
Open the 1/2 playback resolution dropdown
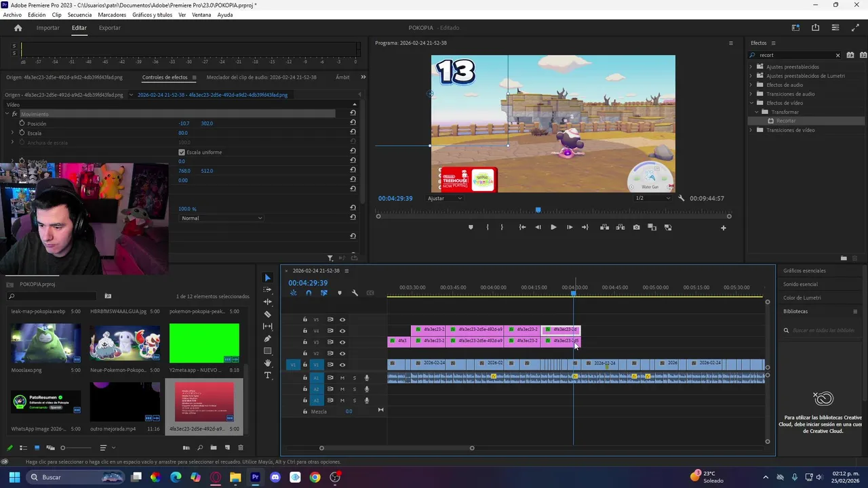point(652,198)
